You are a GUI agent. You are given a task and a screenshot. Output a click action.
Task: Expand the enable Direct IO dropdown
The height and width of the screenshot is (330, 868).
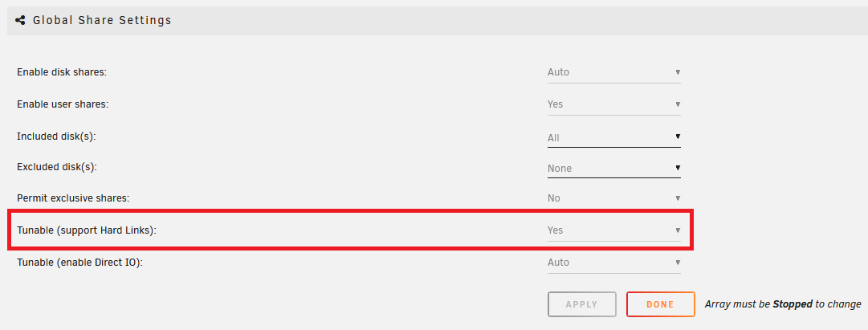[x=613, y=263]
